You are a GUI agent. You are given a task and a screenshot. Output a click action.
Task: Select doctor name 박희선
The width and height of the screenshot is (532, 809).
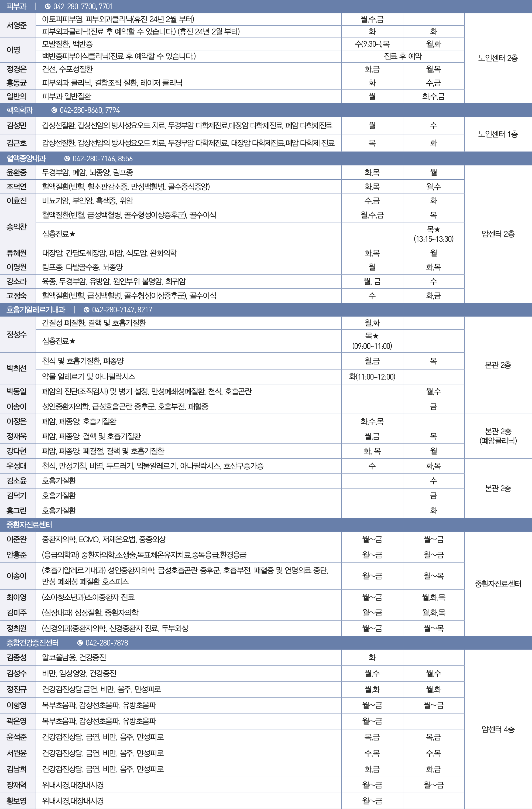coord(17,368)
